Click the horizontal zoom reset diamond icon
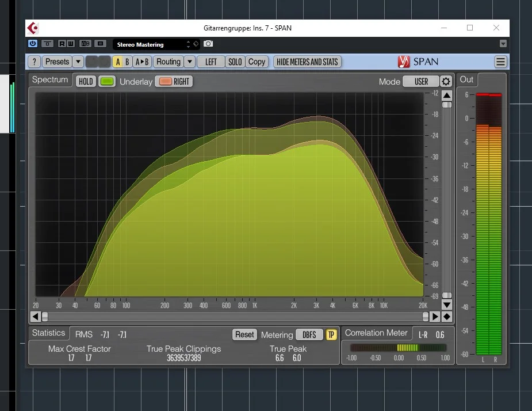Screen dimensions: 532x411 (x=447, y=317)
